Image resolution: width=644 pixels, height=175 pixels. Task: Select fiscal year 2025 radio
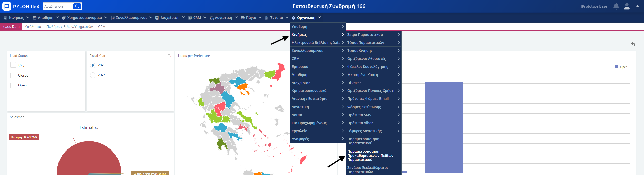coord(93,65)
